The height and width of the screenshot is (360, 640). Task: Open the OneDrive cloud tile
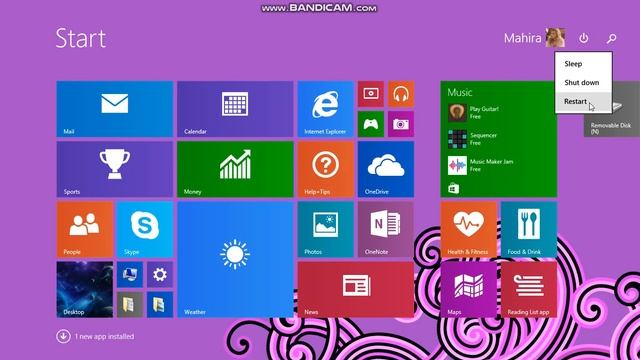tap(386, 169)
